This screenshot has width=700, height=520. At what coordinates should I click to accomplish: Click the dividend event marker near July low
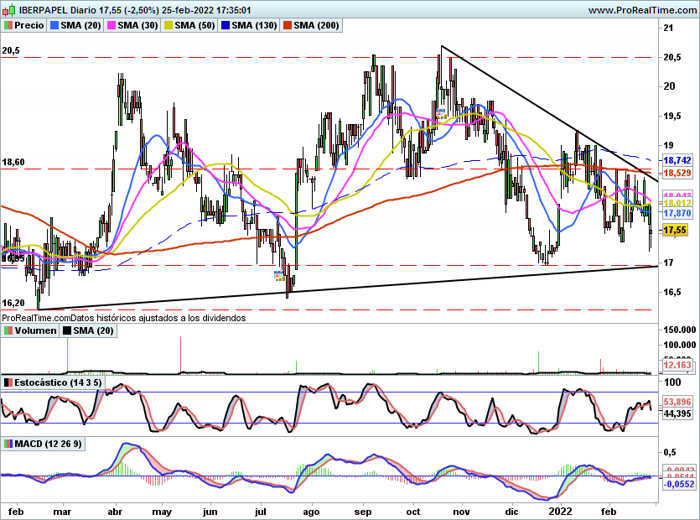[x=279, y=275]
